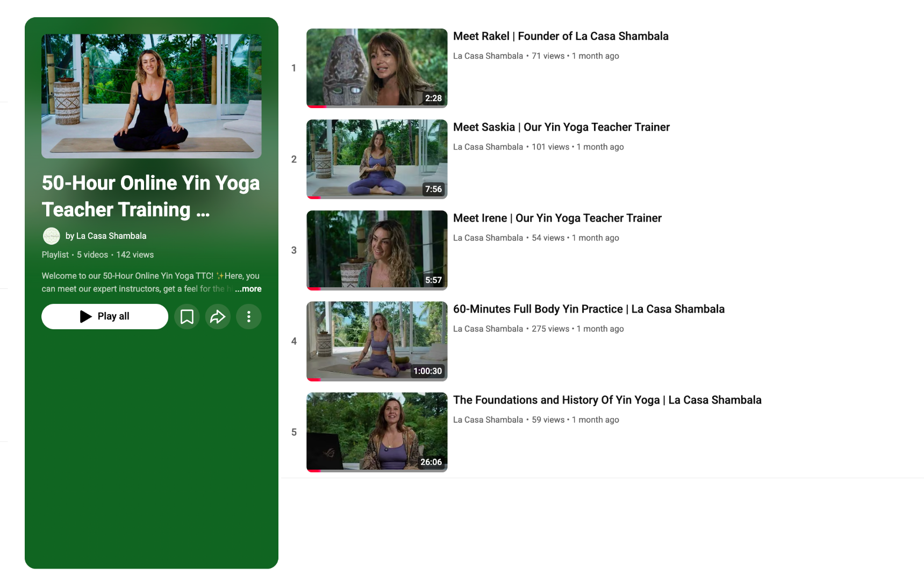
Task: Open 'The Foundations and History Of Yin Yoga'
Action: click(607, 400)
